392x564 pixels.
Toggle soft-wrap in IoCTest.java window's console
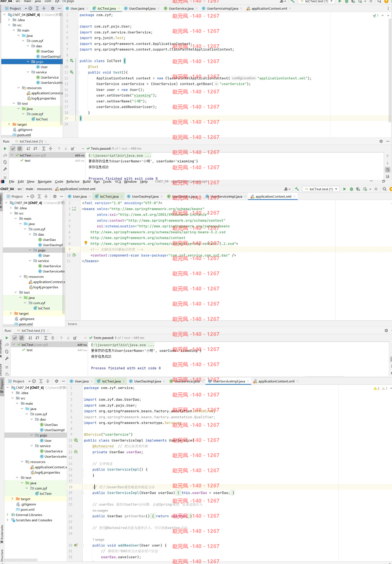[x=388, y=170]
